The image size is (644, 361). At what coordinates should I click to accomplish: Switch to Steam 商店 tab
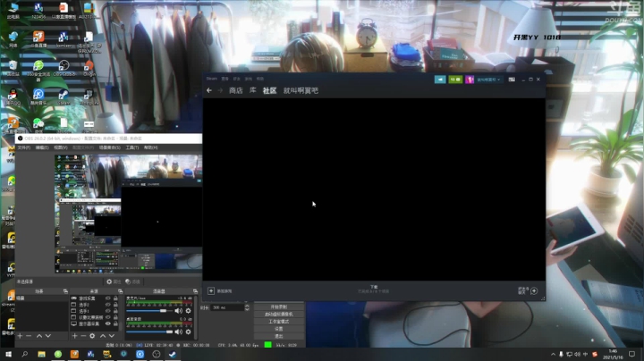236,90
